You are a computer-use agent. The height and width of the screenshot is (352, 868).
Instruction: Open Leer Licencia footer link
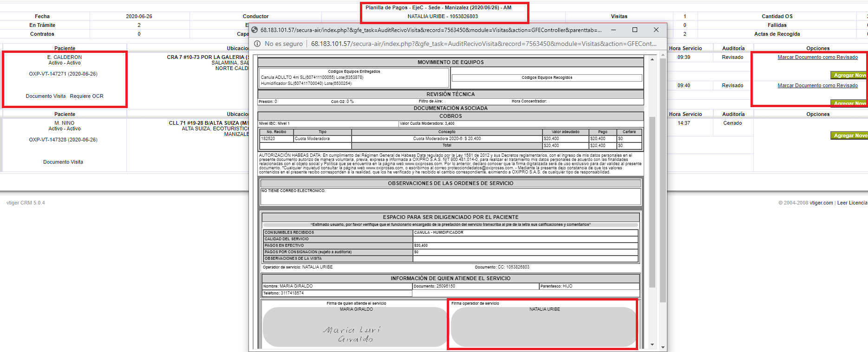[x=852, y=203]
